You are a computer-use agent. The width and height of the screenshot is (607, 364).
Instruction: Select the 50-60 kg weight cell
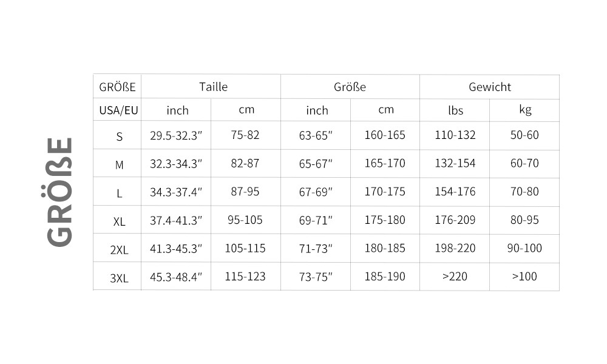(524, 135)
